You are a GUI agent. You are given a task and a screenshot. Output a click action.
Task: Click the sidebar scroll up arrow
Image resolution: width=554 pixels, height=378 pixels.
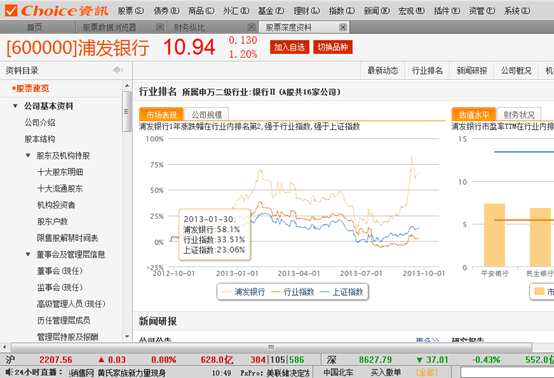tap(127, 86)
